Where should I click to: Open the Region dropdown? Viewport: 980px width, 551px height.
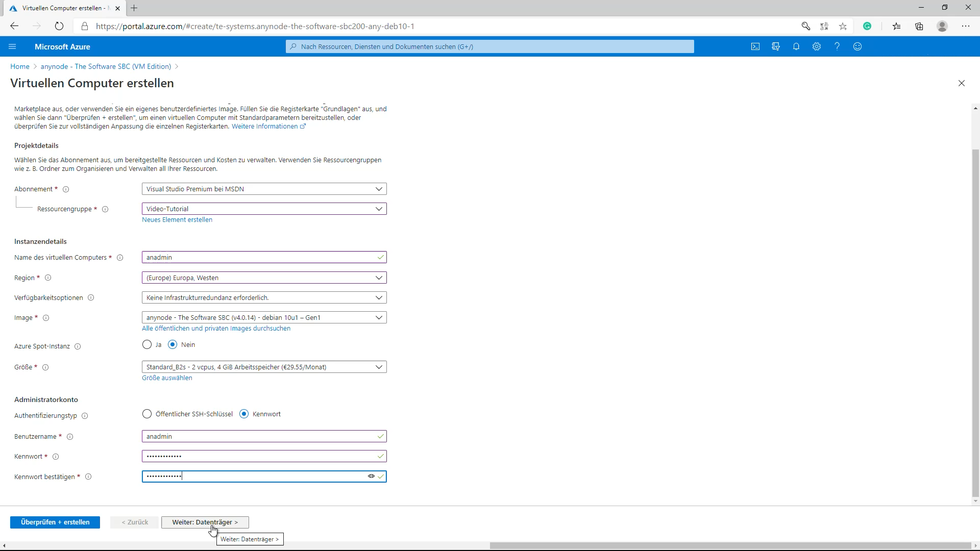pyautogui.click(x=264, y=278)
